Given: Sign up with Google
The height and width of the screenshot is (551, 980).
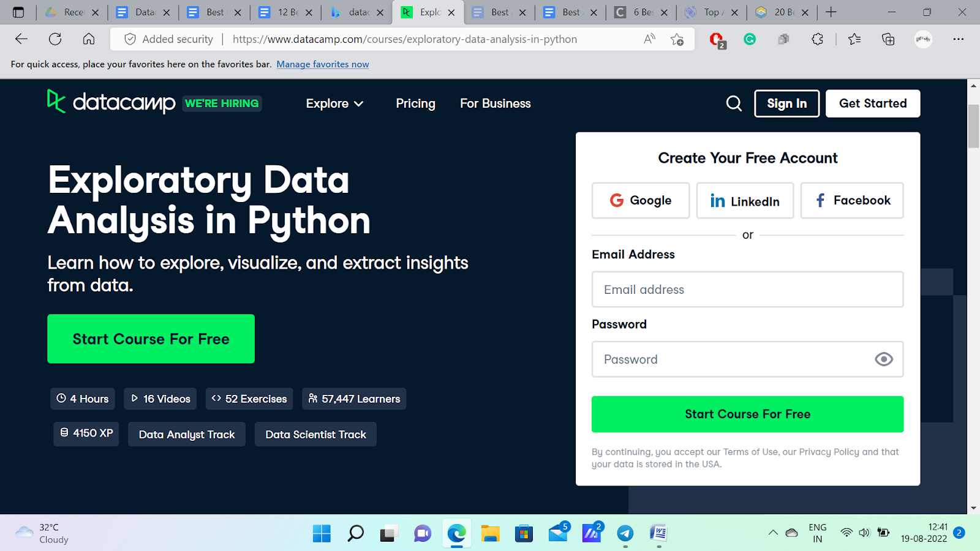Looking at the screenshot, I should point(641,200).
